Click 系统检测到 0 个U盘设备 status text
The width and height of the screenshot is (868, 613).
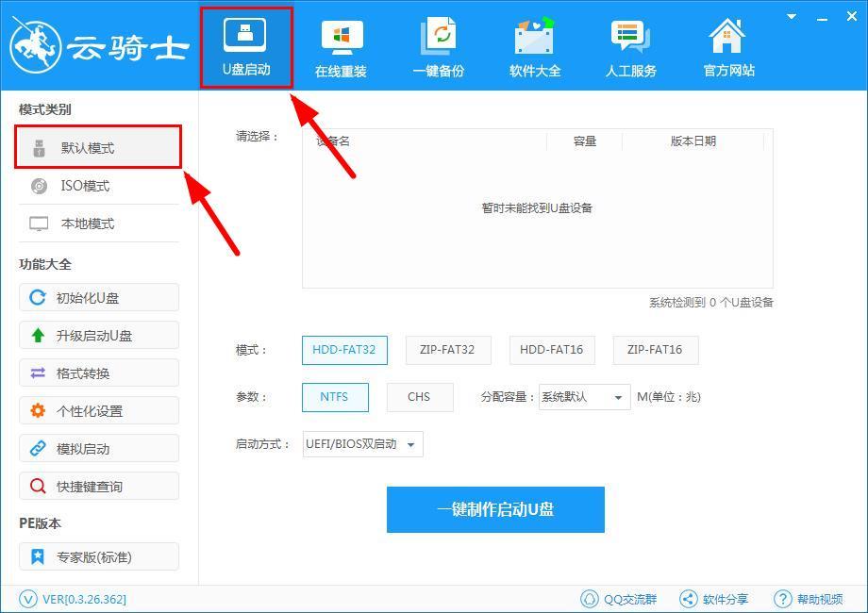coord(710,302)
